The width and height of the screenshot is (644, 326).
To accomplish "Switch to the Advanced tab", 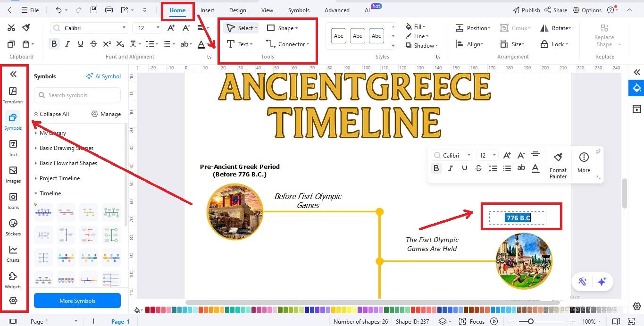I will tap(337, 10).
